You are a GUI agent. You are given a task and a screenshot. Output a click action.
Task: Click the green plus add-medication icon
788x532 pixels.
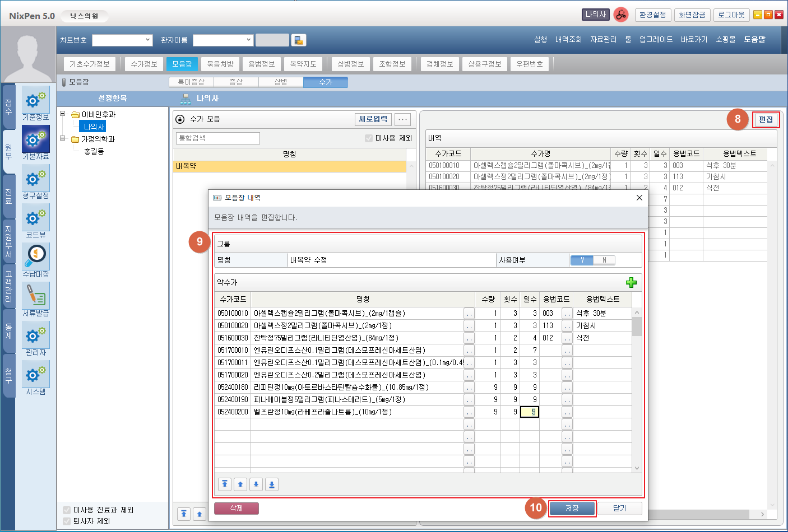click(x=631, y=283)
